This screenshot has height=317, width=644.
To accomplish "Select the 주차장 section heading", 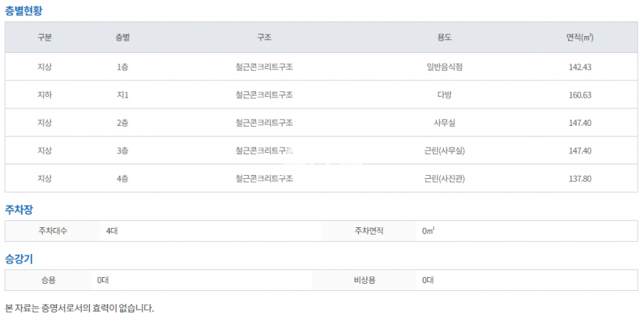I will 19,209.
